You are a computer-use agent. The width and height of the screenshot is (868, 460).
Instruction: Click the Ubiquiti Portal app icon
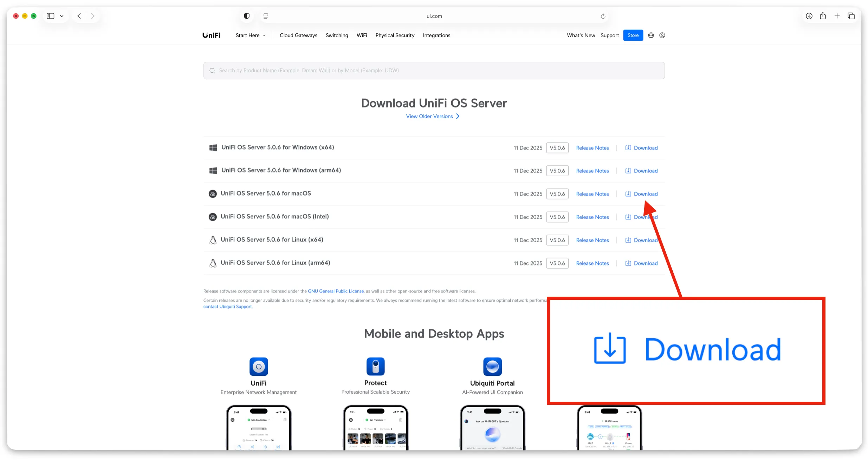(x=492, y=367)
